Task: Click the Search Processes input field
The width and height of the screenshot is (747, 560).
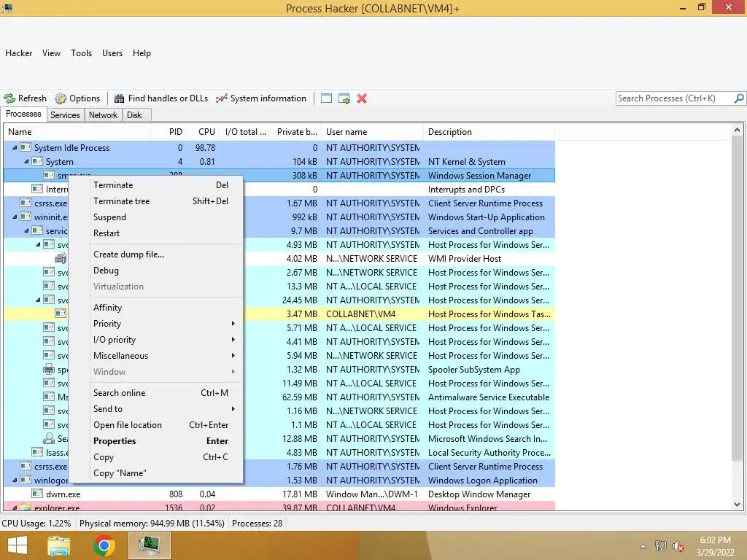Action: coord(675,98)
